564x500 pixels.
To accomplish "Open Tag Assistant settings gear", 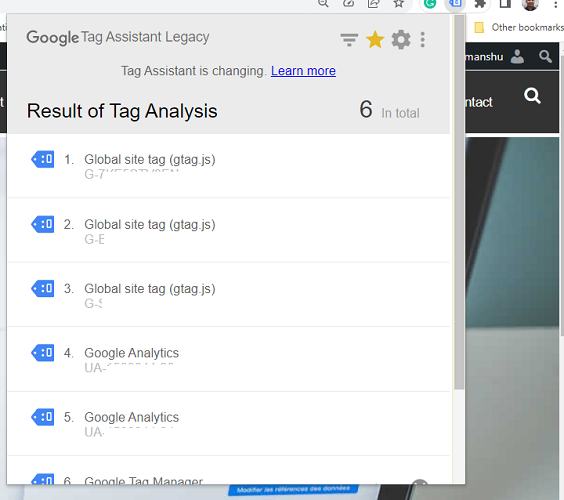I will click(x=401, y=39).
